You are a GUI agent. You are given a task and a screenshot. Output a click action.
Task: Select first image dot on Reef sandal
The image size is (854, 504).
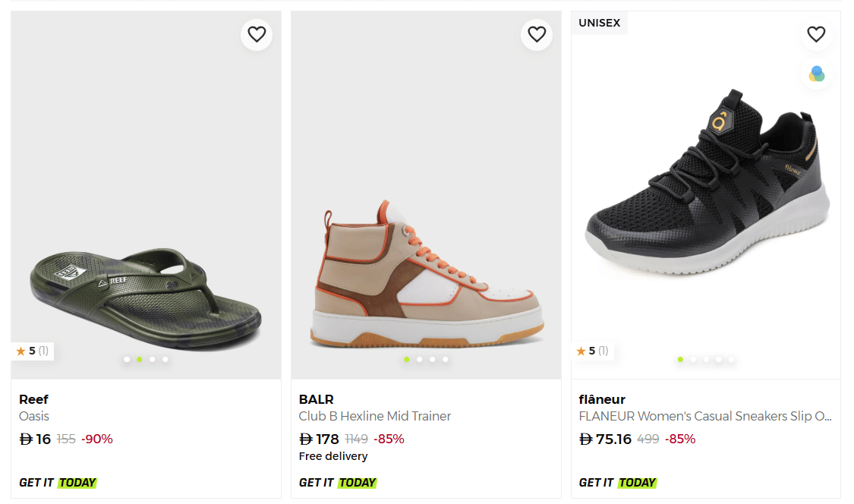(127, 359)
